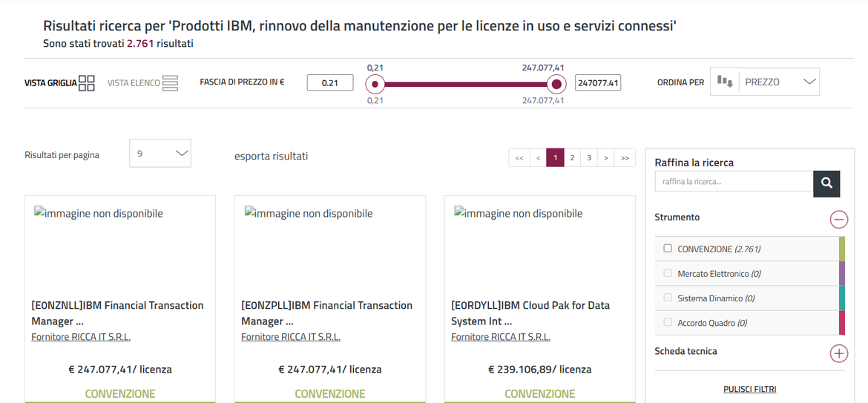Viewport: 868px width, 403px height.
Task: Check the Mercato Elettronico checkbox
Action: point(668,273)
